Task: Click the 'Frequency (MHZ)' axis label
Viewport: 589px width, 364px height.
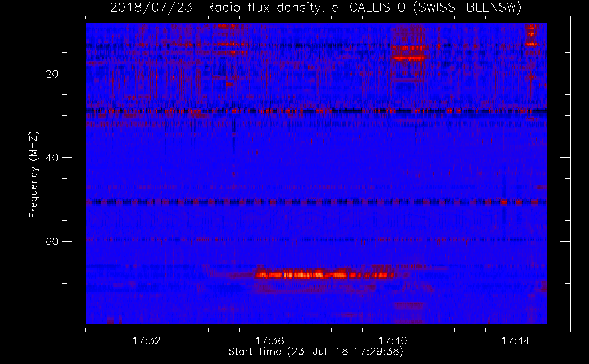Action: point(33,174)
